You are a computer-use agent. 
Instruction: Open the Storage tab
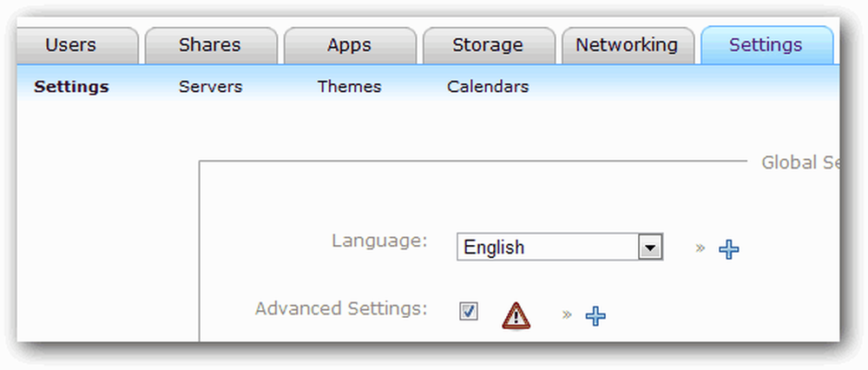(488, 45)
